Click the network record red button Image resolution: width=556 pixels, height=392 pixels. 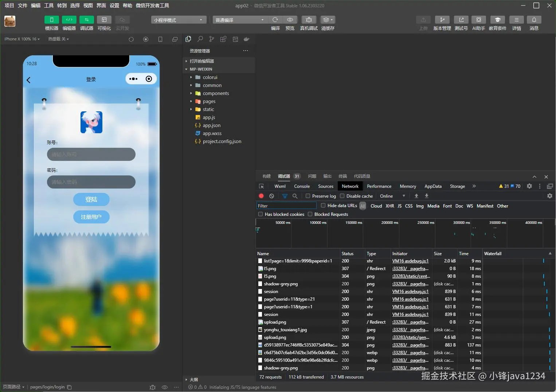click(x=261, y=196)
